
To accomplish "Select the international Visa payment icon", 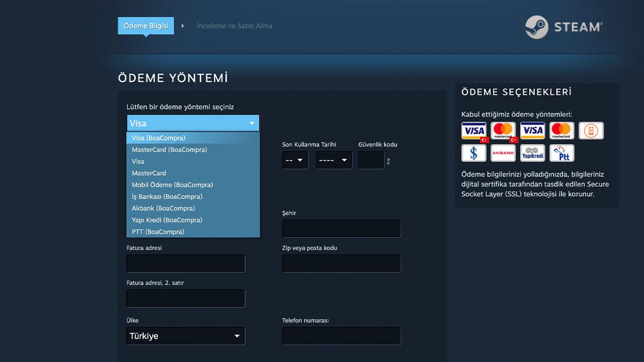I will click(532, 130).
